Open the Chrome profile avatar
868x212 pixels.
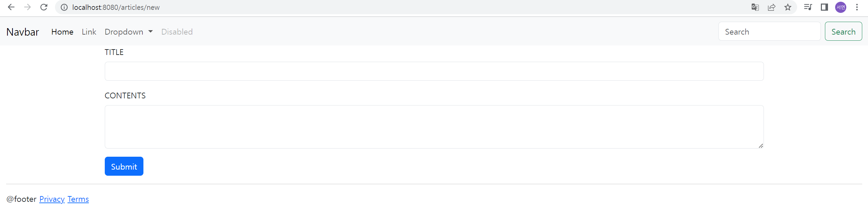point(841,7)
